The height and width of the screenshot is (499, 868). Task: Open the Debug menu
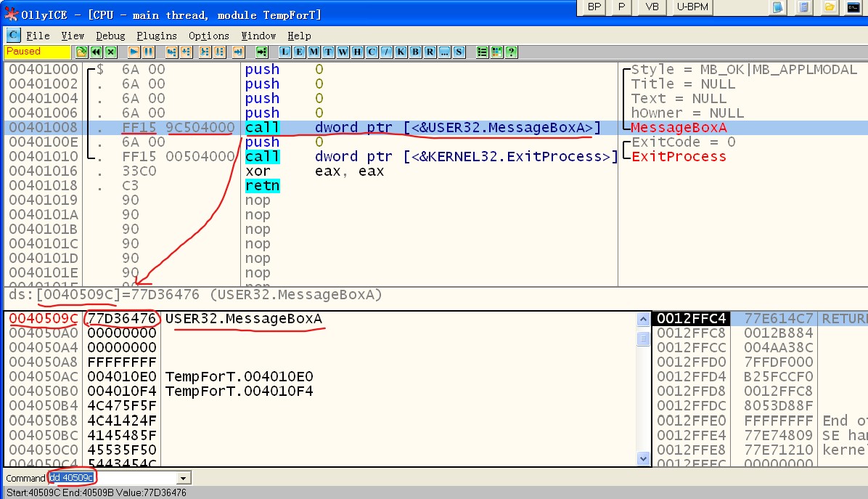pyautogui.click(x=110, y=36)
